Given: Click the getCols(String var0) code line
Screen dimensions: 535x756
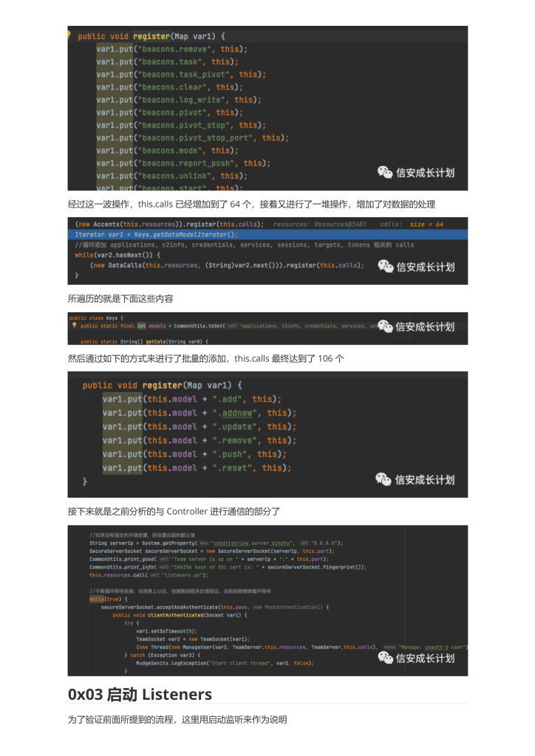Looking at the screenshot, I should (144, 341).
